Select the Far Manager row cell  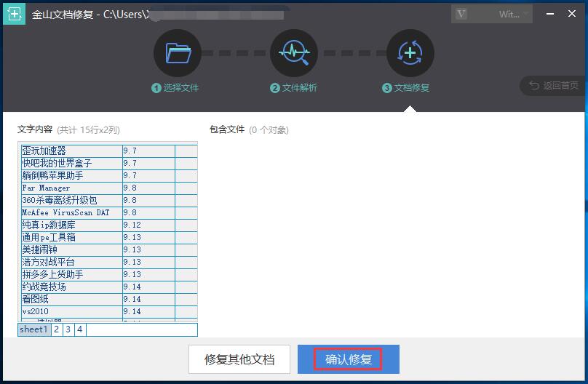point(71,188)
